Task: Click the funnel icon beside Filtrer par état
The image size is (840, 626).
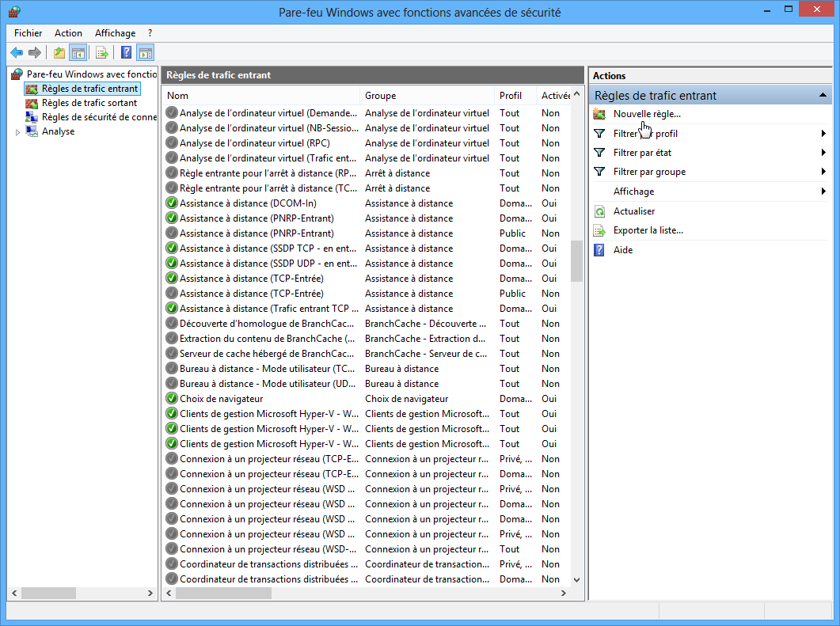Action: click(x=599, y=153)
